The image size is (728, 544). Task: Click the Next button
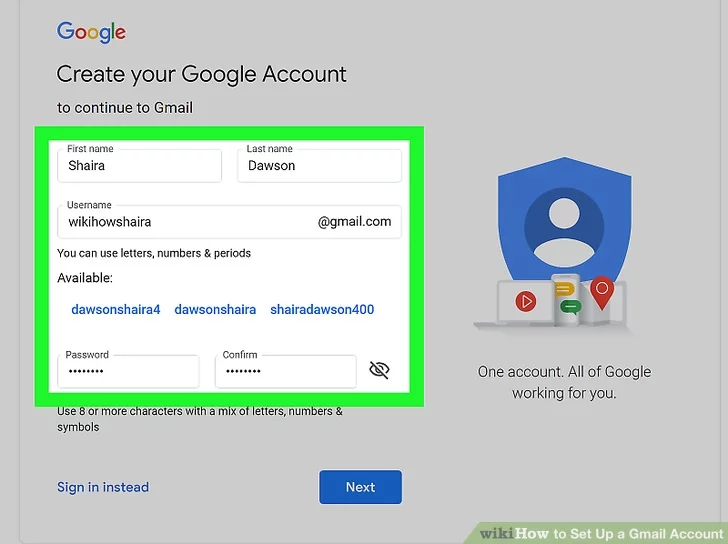coord(360,487)
